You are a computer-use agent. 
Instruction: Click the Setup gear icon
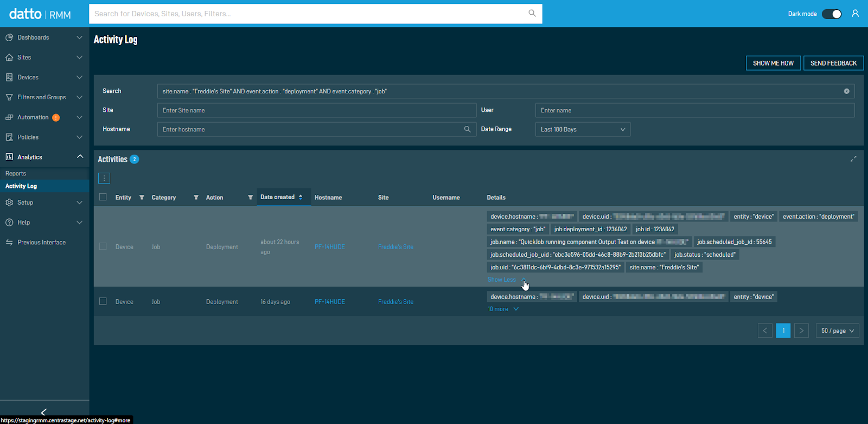[9, 202]
